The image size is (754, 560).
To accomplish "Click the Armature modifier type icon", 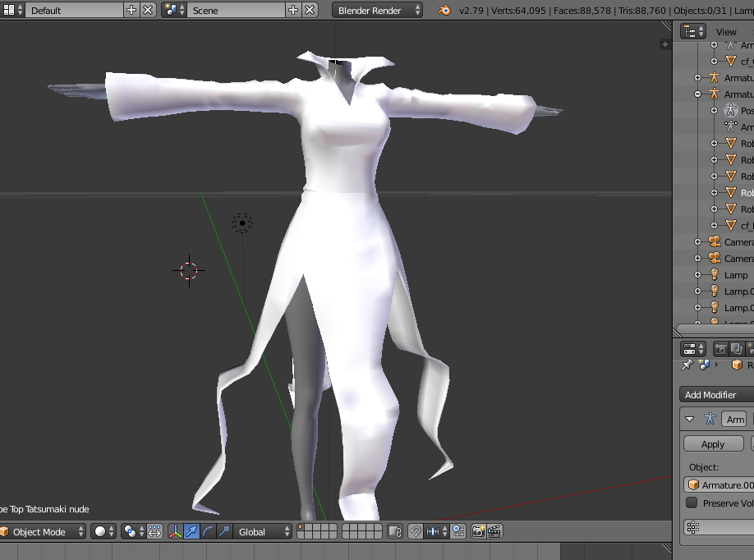I will click(x=710, y=419).
